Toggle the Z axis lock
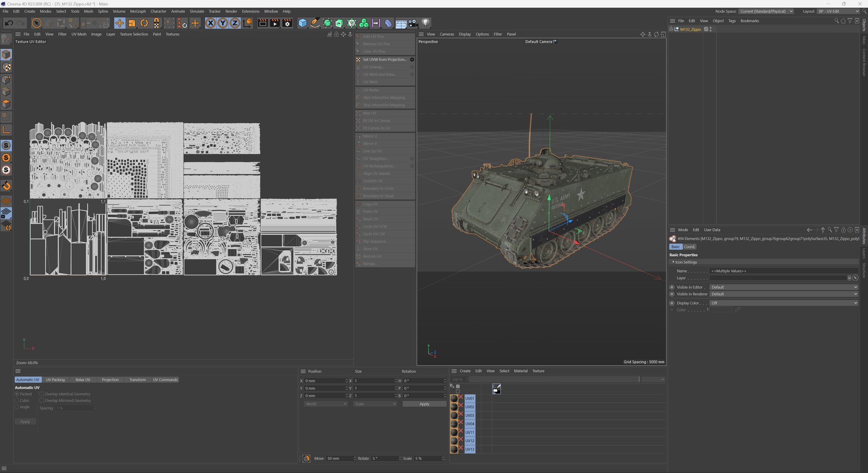The width and height of the screenshot is (868, 473). click(x=235, y=23)
